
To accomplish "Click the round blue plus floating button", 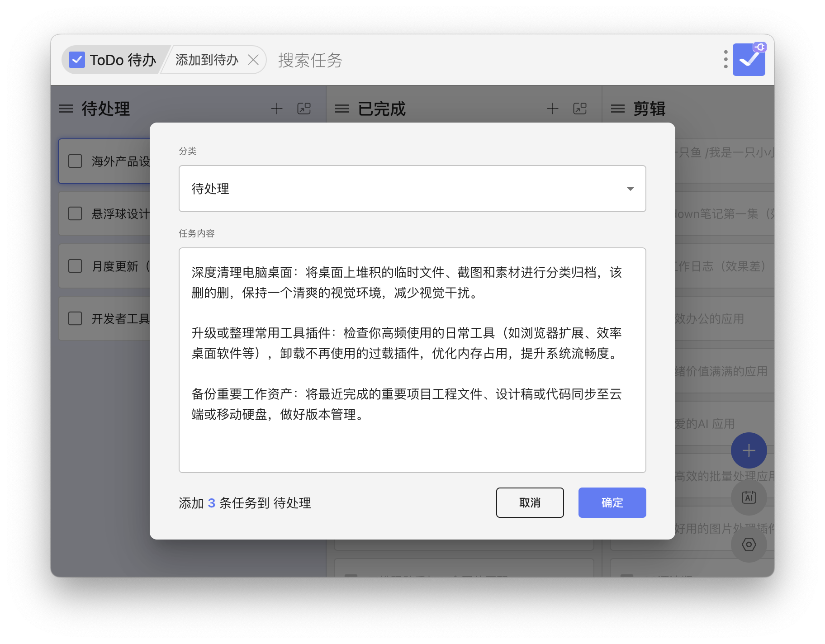I will [x=749, y=450].
